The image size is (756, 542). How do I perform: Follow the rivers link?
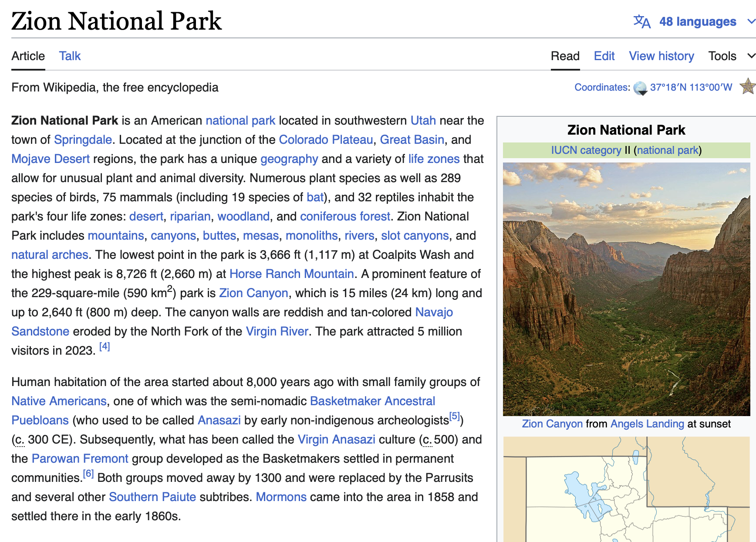click(359, 235)
